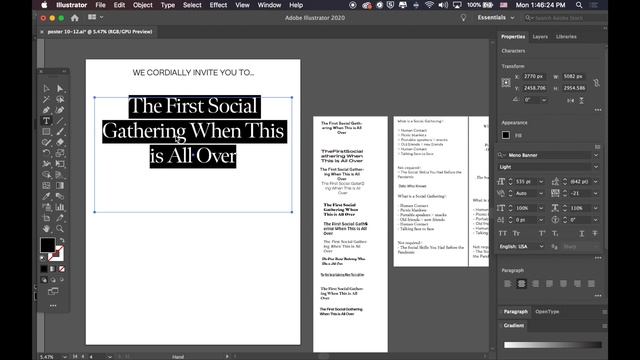The image size is (640, 360).
Task: Open the arrange documents layout dropdown
Action: click(x=96, y=18)
